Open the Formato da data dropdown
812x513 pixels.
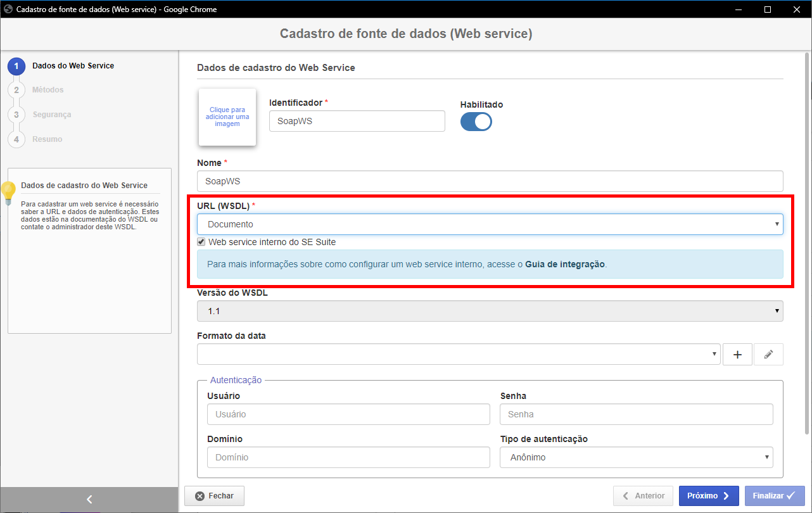tap(459, 355)
